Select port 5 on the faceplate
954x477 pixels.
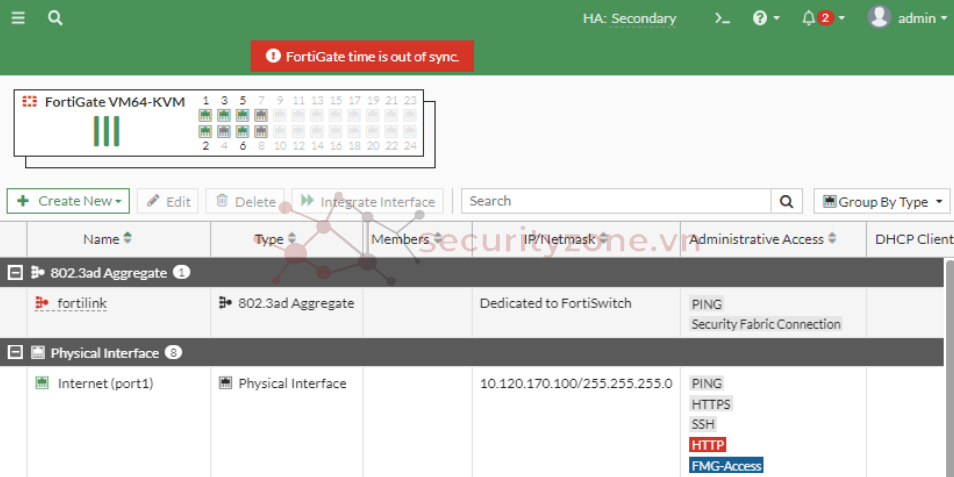pyautogui.click(x=243, y=115)
